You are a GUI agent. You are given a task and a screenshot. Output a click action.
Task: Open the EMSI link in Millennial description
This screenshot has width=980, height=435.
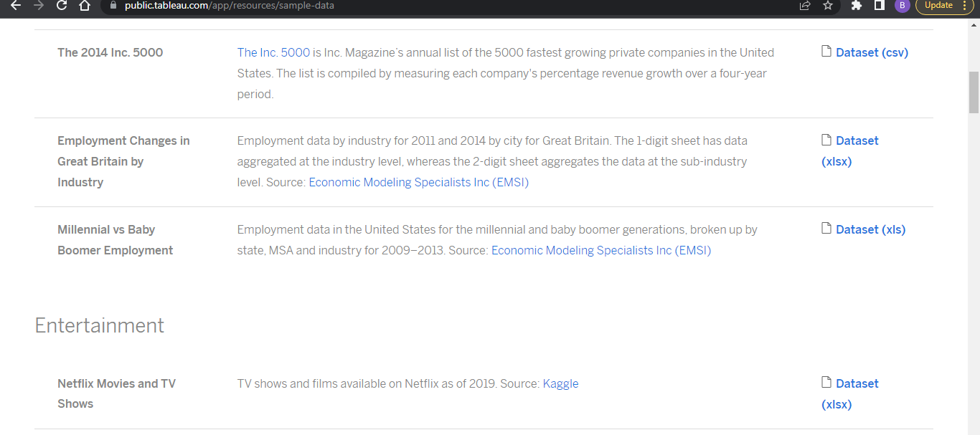pyautogui.click(x=600, y=251)
